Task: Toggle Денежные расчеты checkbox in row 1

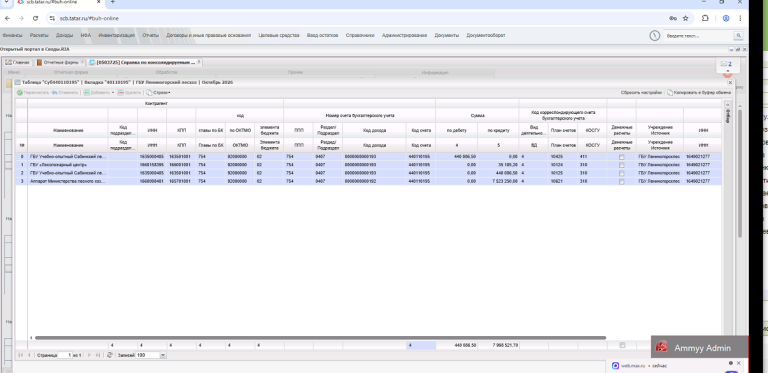Action: point(622,165)
